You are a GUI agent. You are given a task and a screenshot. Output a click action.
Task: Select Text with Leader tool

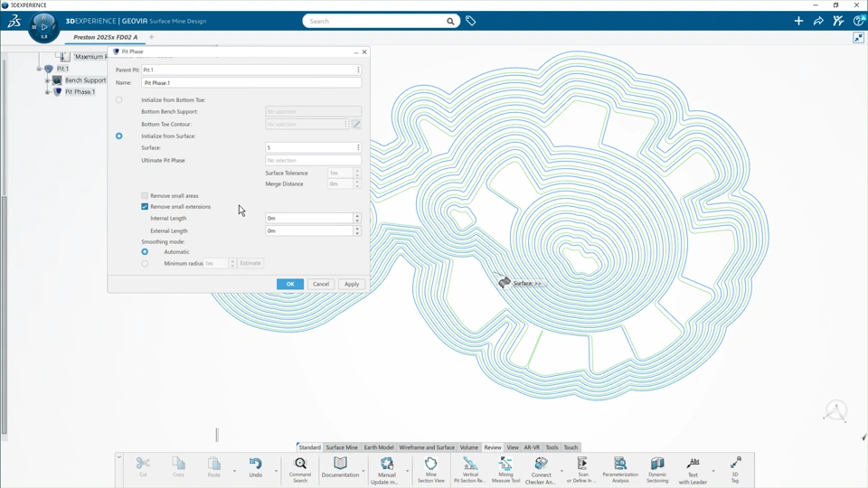point(693,470)
